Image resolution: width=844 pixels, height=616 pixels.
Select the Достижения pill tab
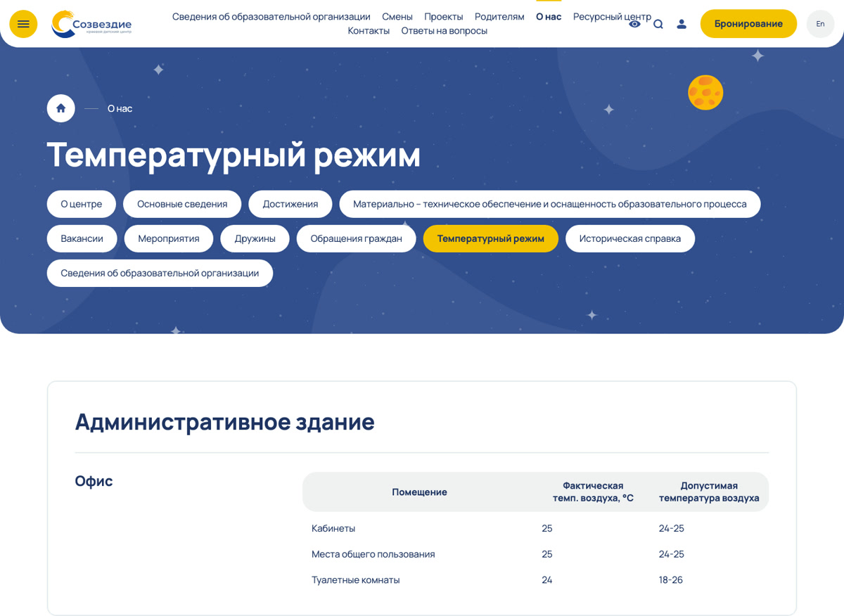pos(290,204)
